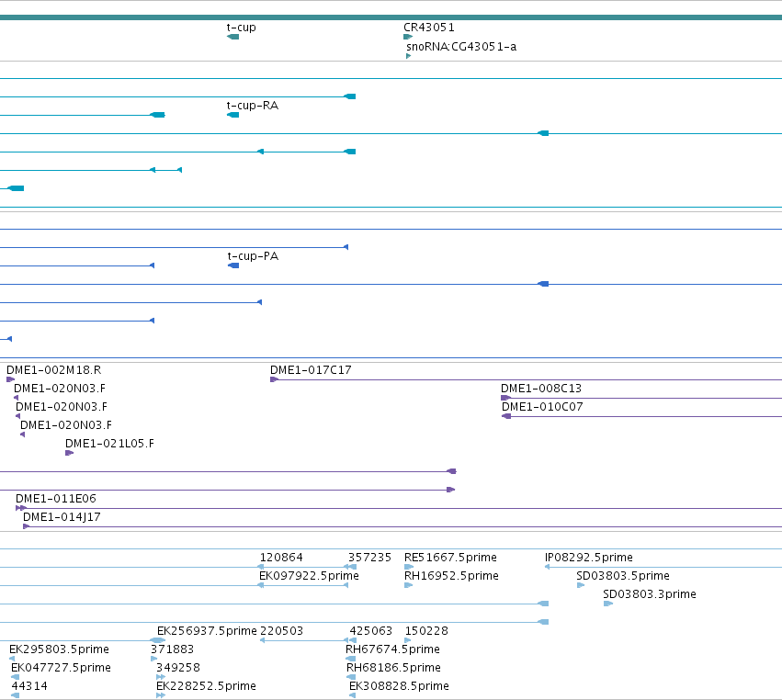Click the DME1-002M18.R label
The width and height of the screenshot is (782, 700).
(x=54, y=370)
